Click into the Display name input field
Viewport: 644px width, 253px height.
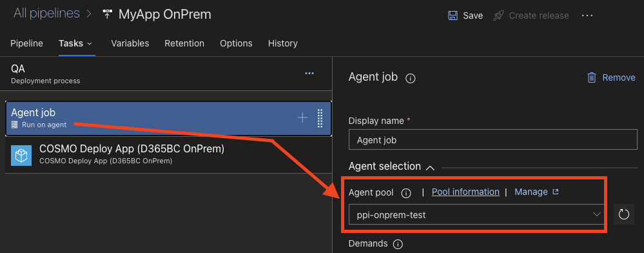tap(493, 140)
